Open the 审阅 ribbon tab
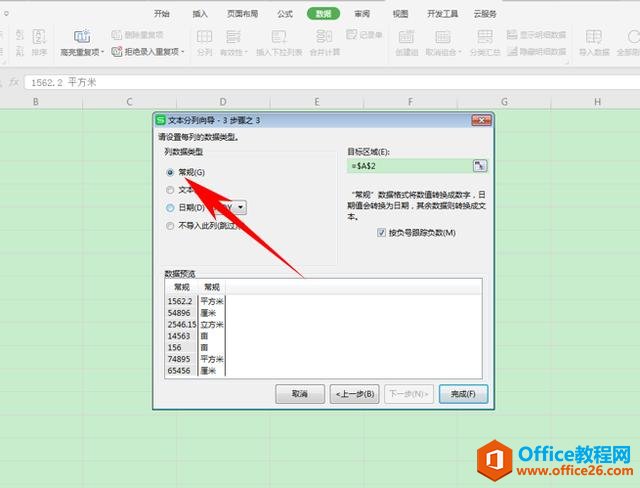This screenshot has height=488, width=640. pos(362,13)
